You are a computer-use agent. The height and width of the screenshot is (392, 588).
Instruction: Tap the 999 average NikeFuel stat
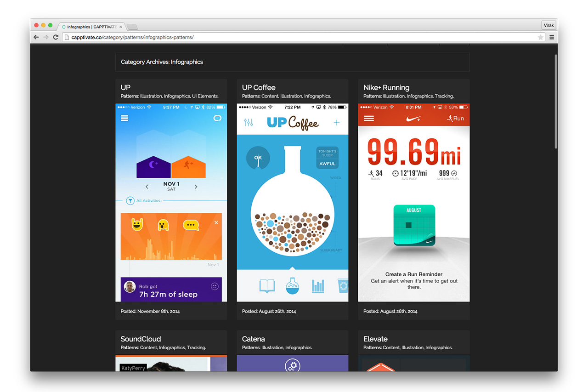point(448,175)
